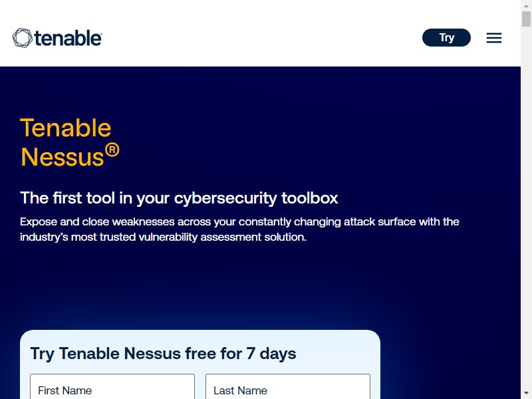
Task: Click the scrollbar down arrow
Action: (526, 394)
